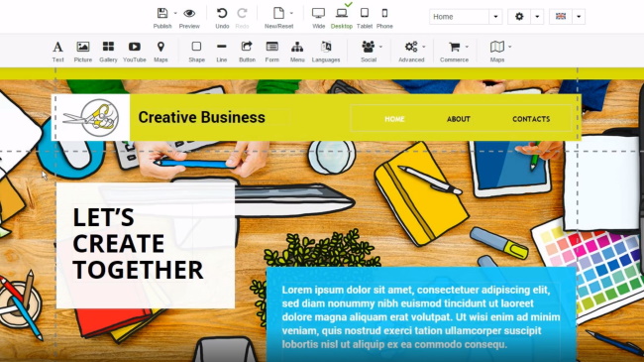Click the settings gear icon
The width and height of the screenshot is (644, 362).
coord(519,17)
